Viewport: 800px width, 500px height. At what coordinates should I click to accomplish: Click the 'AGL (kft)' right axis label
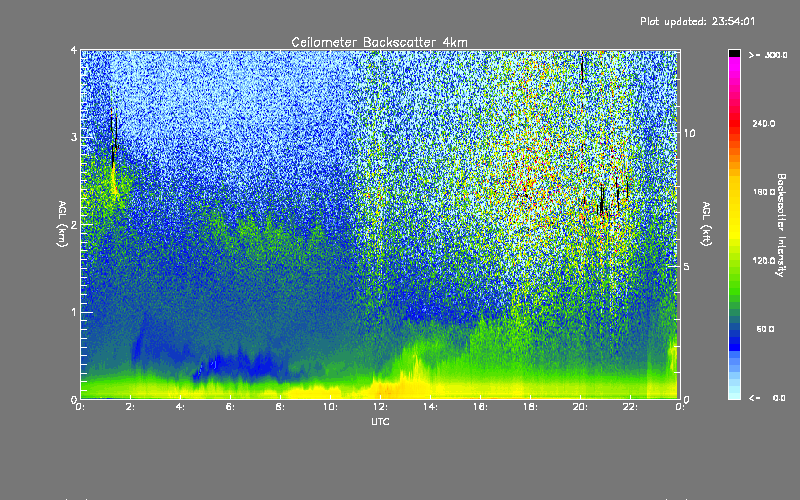point(706,224)
